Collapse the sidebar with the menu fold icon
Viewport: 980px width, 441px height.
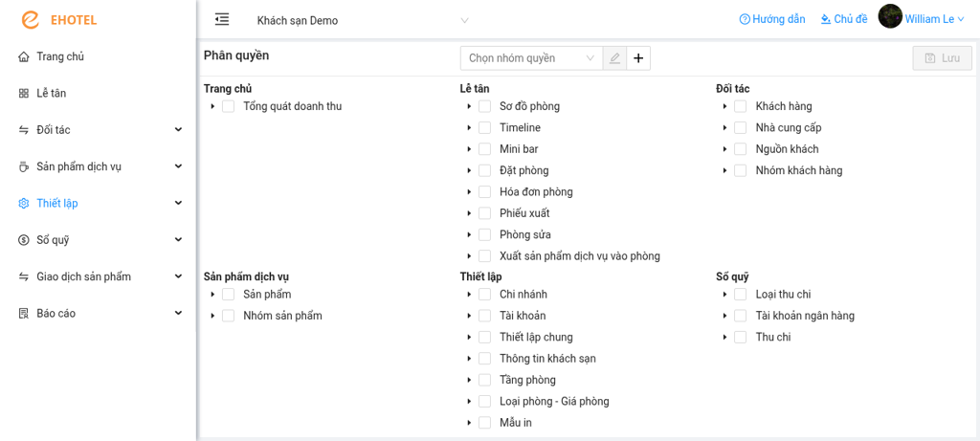(221, 19)
